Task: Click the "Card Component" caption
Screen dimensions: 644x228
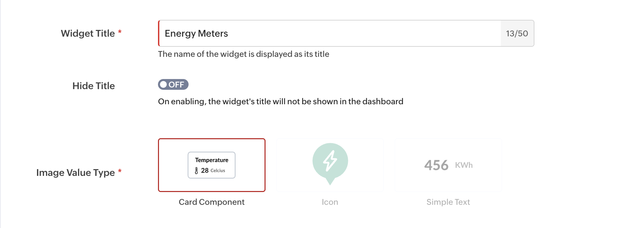Action: click(x=212, y=202)
